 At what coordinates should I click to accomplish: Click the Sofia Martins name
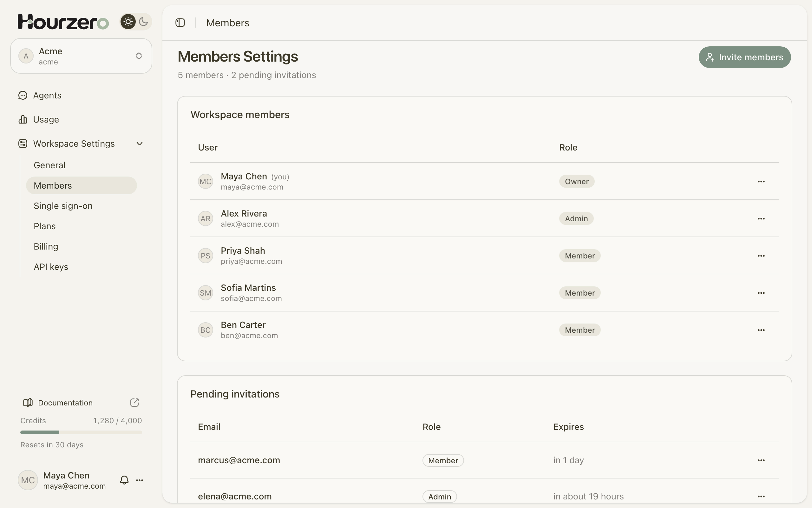[x=248, y=288]
